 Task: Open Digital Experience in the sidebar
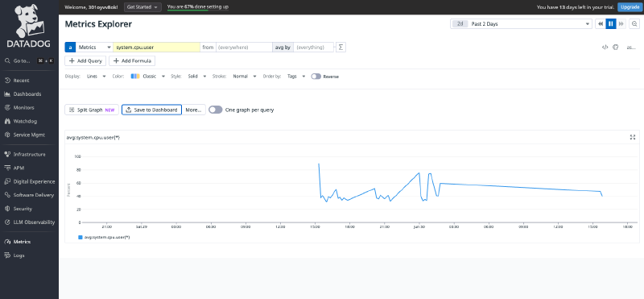pyautogui.click(x=29, y=181)
